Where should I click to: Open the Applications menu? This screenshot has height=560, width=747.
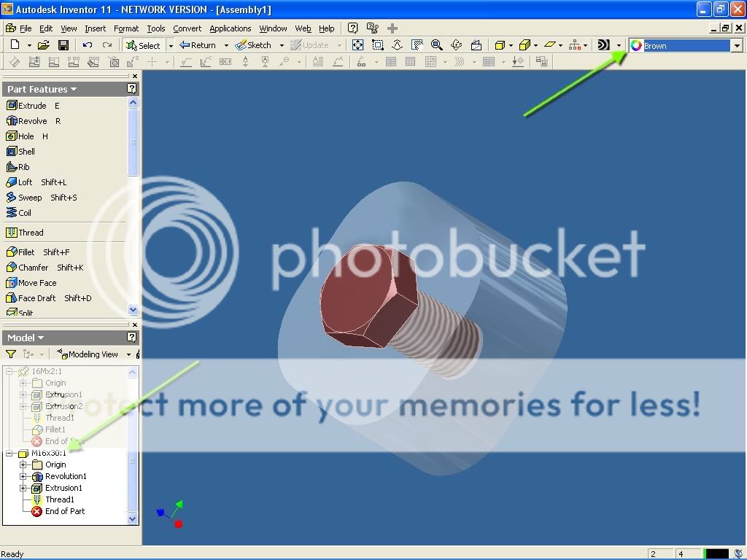click(230, 28)
